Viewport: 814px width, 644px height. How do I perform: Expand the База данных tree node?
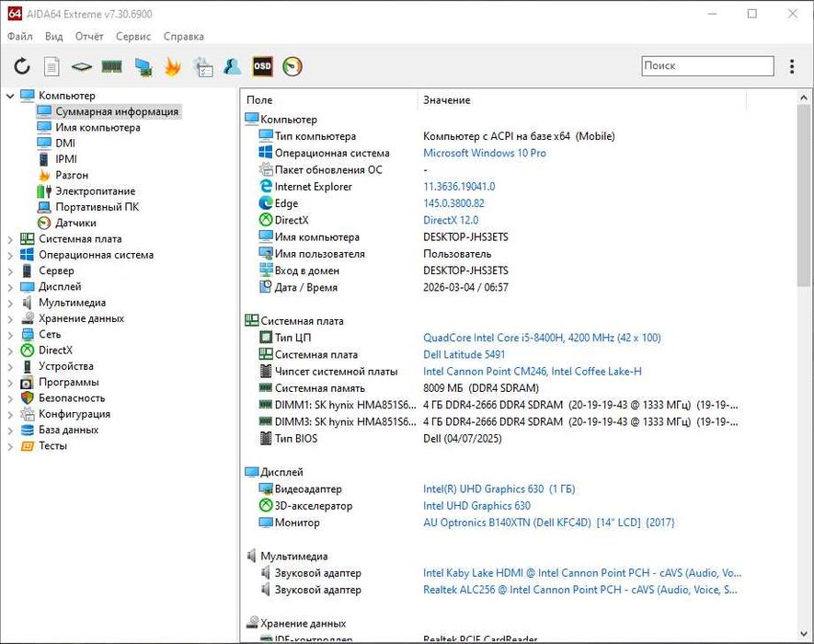click(x=10, y=431)
